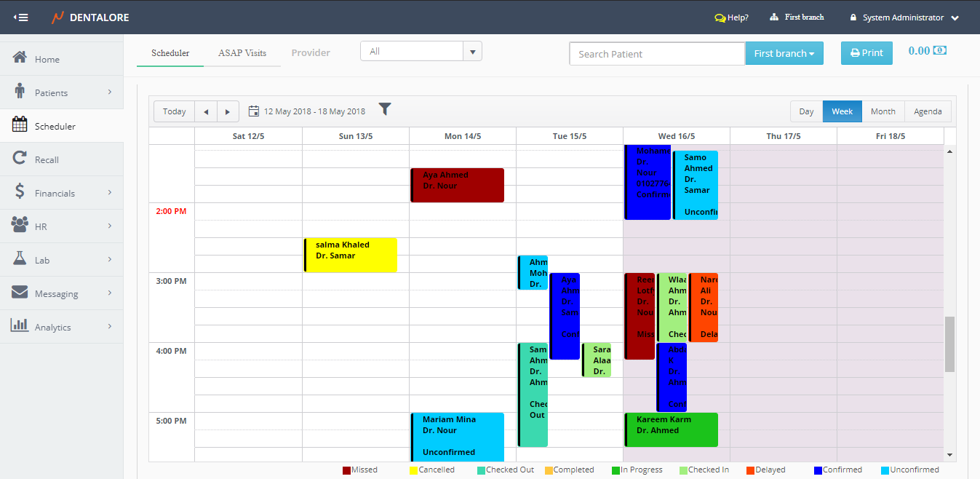Click the filter funnel icon
980x479 pixels.
385,110
